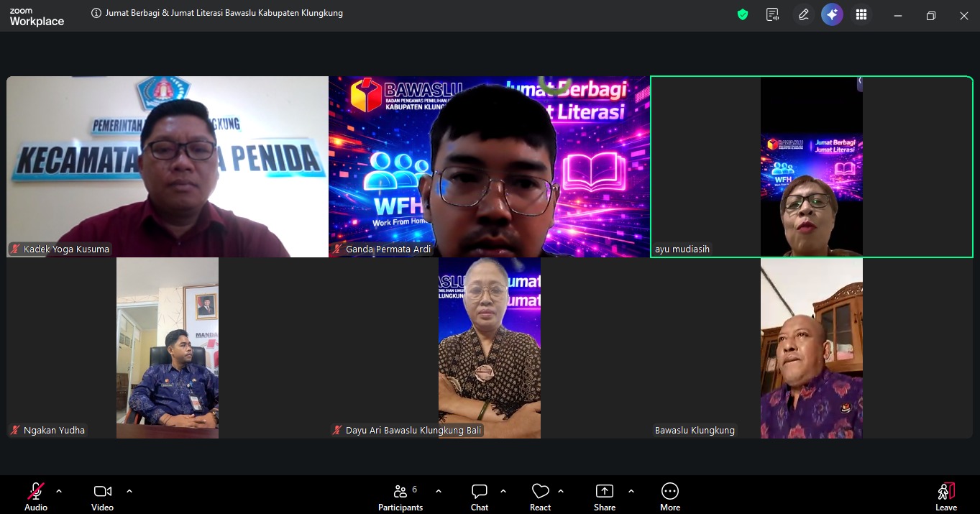Screen dimensions: 980x514
Task: Expand the audio options arrow
Action: 59,491
